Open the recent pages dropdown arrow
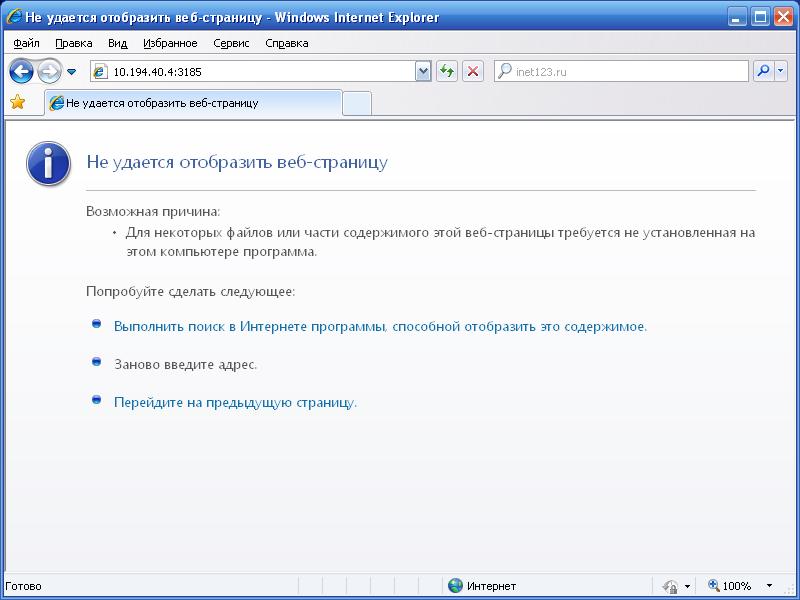 72,72
